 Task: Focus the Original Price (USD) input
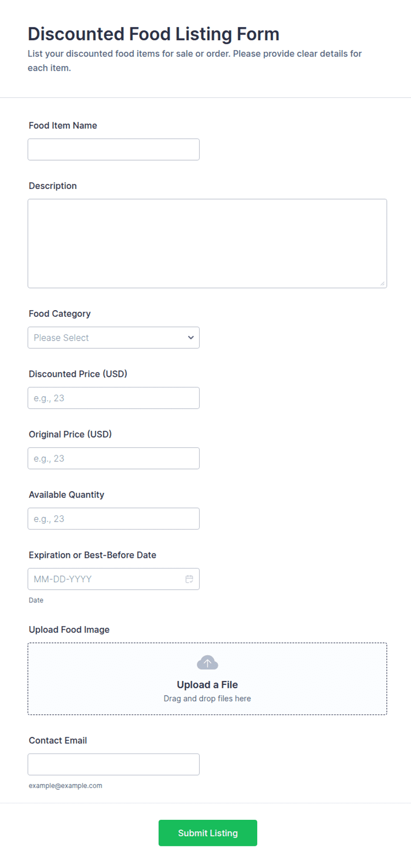click(x=114, y=458)
